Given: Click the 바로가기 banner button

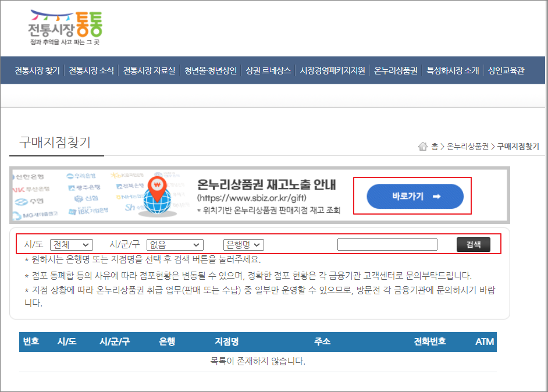Looking at the screenshot, I should [415, 196].
